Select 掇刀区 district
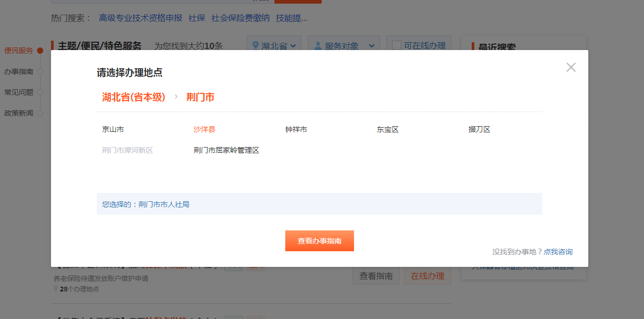644x319 pixels. pos(479,129)
